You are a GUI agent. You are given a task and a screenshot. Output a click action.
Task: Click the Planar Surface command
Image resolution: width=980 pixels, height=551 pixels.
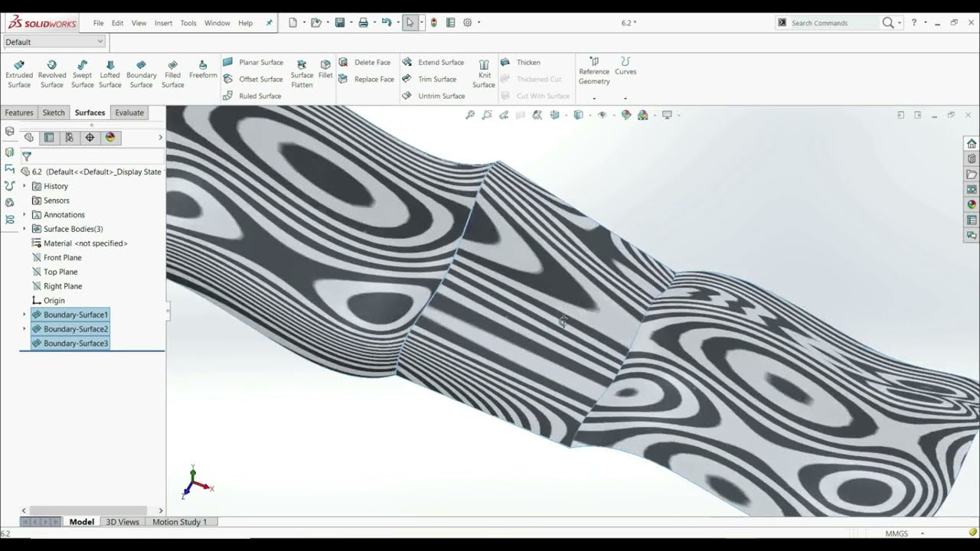[x=253, y=62]
